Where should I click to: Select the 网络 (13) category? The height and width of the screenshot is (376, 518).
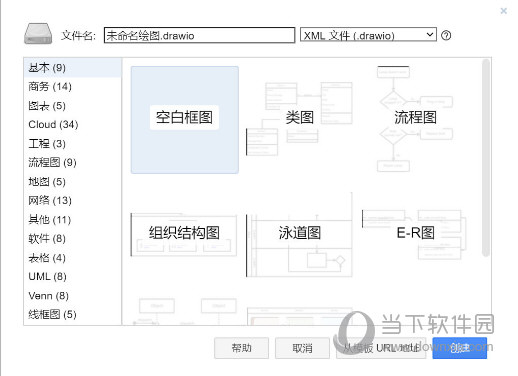tap(73, 201)
